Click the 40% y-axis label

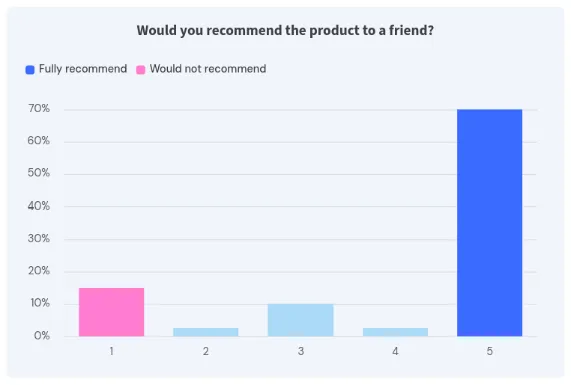[x=39, y=206]
